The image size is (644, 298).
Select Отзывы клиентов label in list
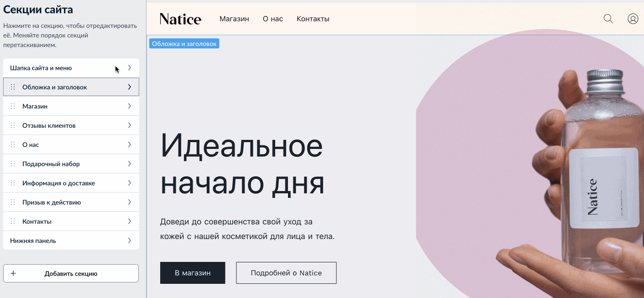click(49, 126)
